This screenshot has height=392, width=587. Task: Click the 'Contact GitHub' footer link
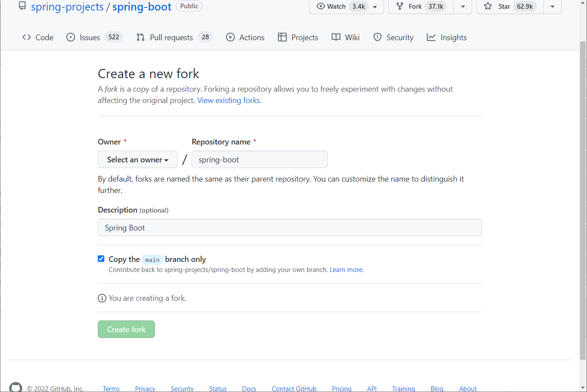(x=294, y=389)
